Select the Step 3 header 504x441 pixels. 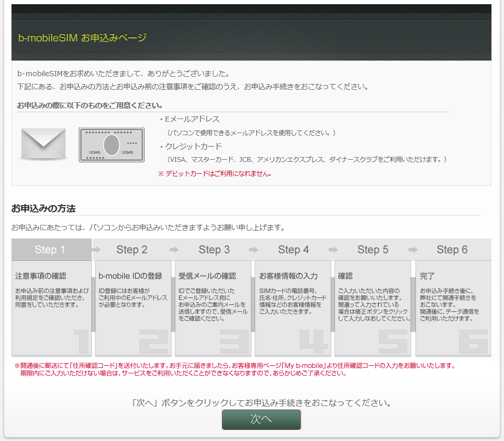(x=214, y=249)
